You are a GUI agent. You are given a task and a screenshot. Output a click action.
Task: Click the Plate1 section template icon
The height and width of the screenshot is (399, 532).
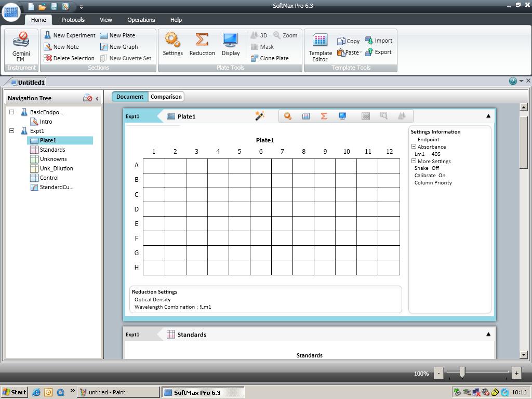point(306,116)
